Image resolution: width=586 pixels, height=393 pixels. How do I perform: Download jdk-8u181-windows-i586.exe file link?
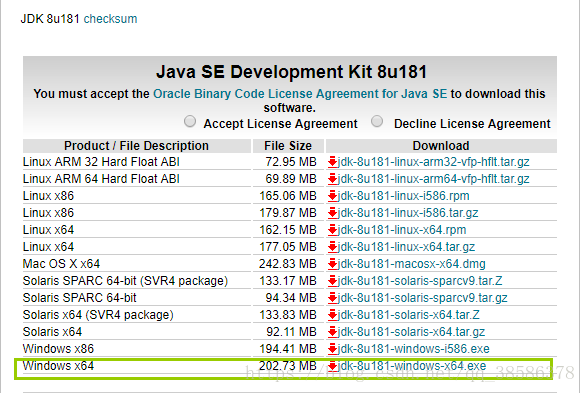(x=414, y=349)
